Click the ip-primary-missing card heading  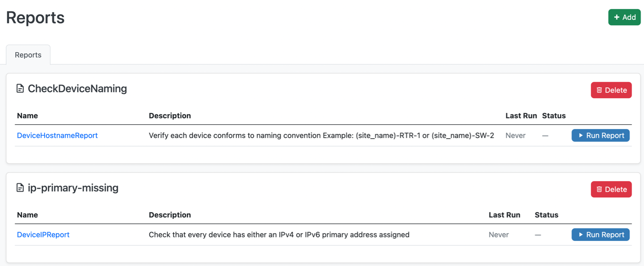[73, 188]
